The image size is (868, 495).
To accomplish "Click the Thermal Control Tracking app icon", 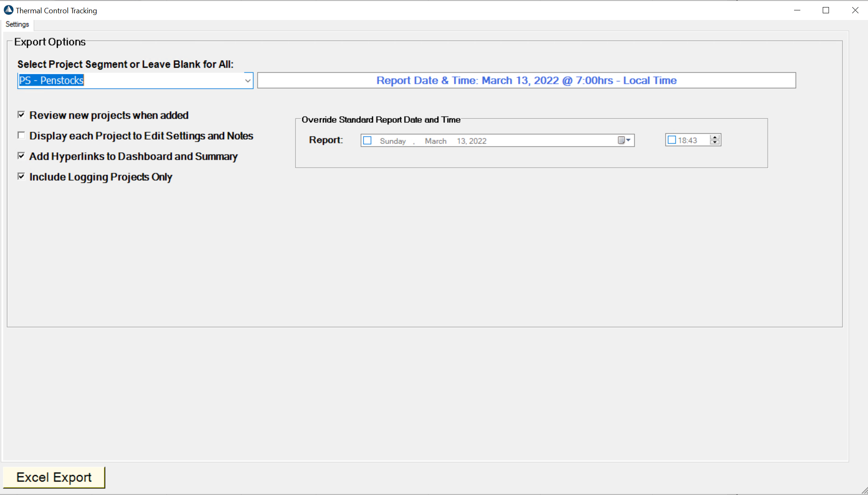I will click(8, 10).
